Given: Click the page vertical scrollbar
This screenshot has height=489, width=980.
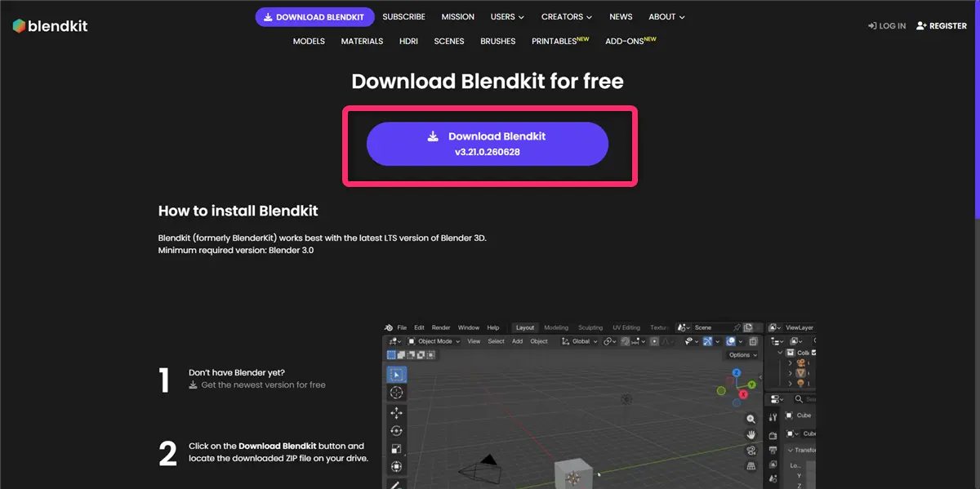Looking at the screenshot, I should [x=977, y=110].
